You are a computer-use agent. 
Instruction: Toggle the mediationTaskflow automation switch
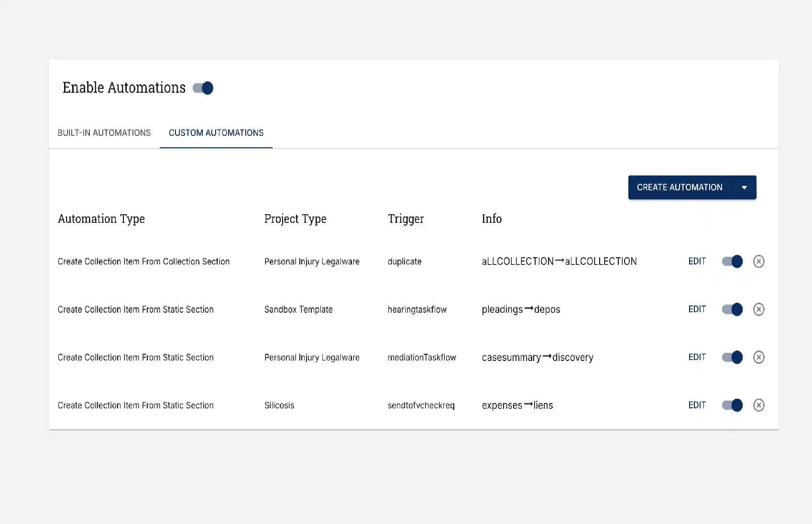tap(732, 357)
